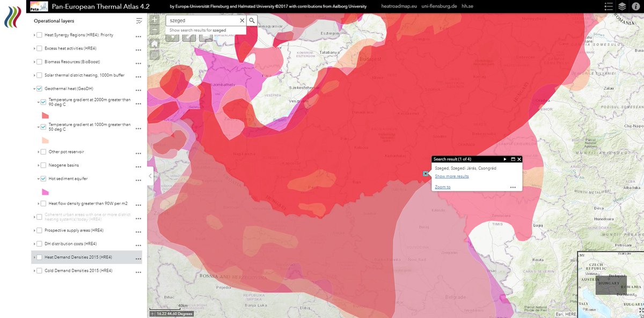
Task: Enable Heat Synergy Regions (HRE4) layer checkbox
Action: click(x=40, y=35)
